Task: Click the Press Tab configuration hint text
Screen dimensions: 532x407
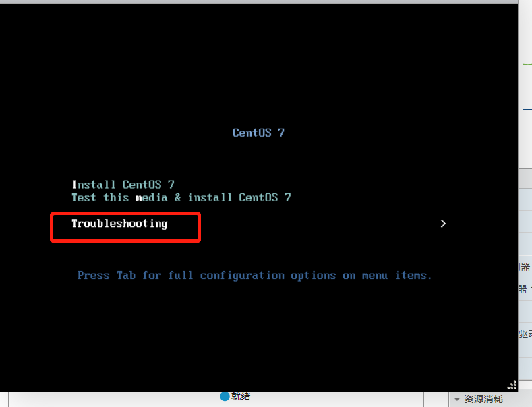Action: [x=254, y=276]
